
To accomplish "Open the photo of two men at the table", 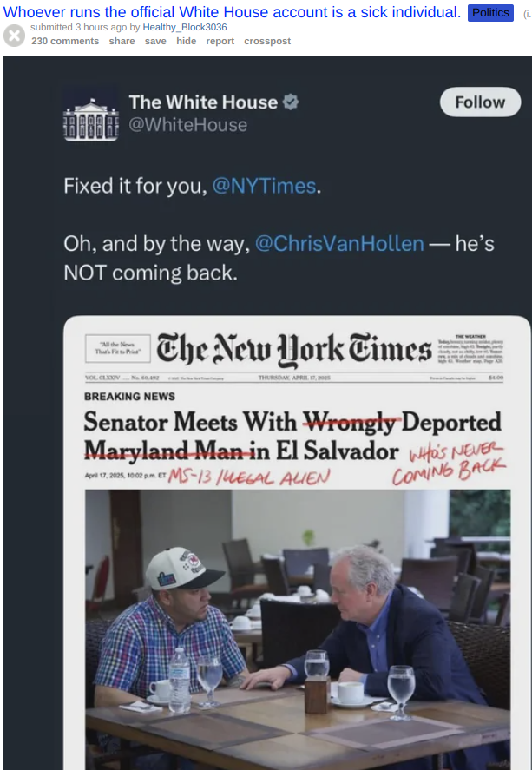I will (x=297, y=625).
